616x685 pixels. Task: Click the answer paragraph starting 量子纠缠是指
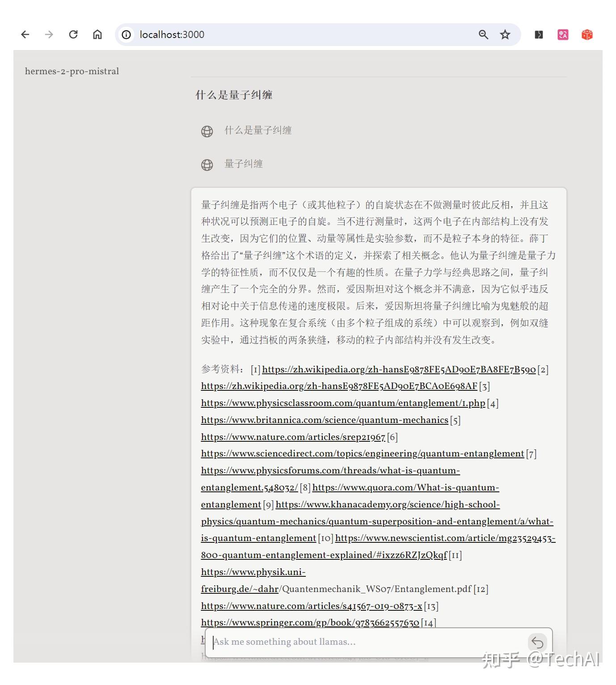(379, 272)
